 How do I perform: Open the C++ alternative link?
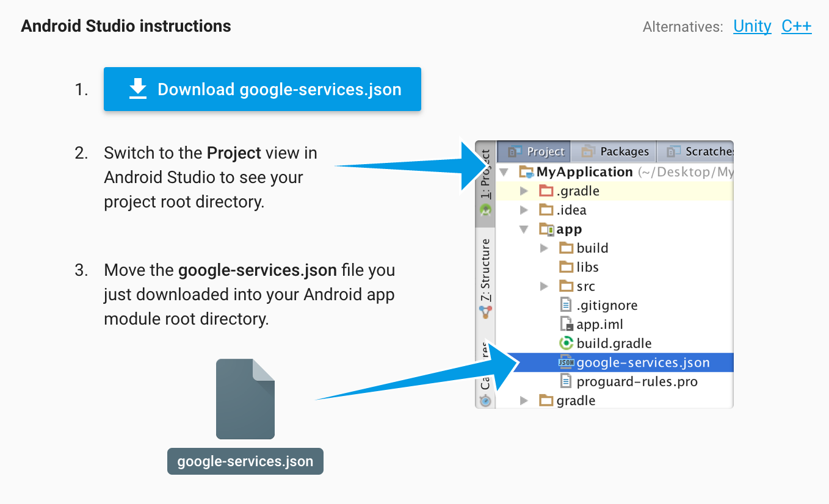pyautogui.click(x=796, y=26)
